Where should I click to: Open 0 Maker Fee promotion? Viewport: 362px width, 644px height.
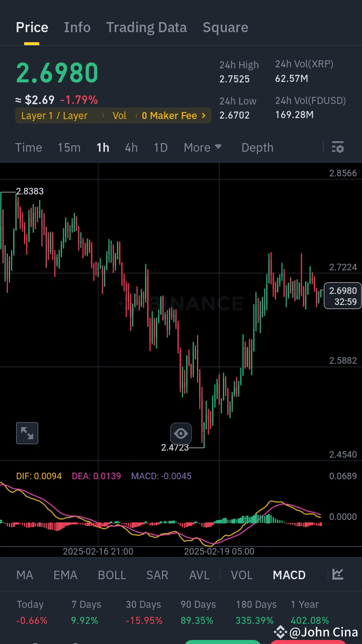point(169,116)
